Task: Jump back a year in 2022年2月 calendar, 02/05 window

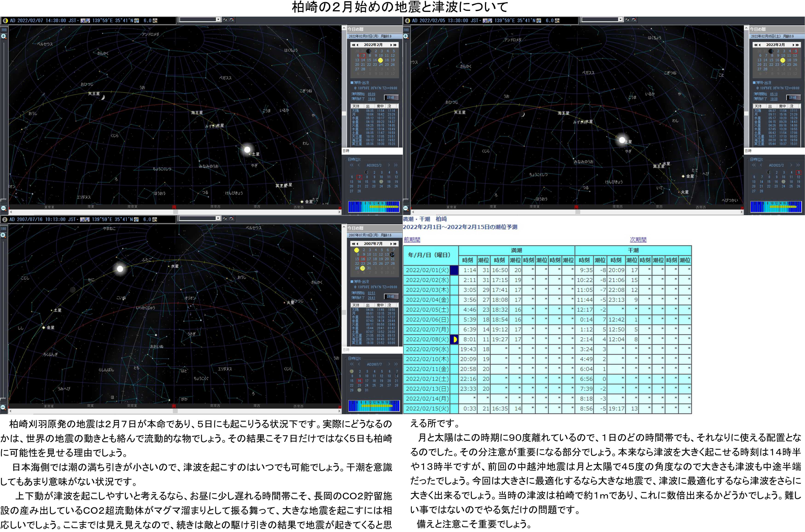Action: [756, 45]
